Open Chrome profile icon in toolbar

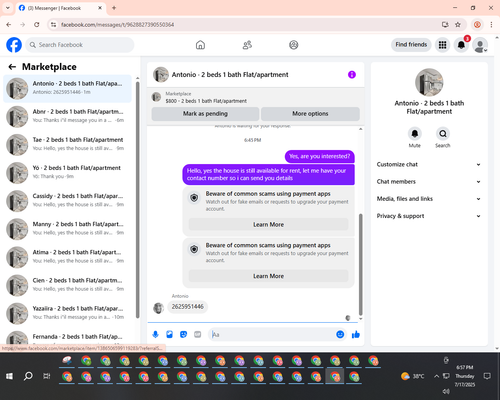477,25
